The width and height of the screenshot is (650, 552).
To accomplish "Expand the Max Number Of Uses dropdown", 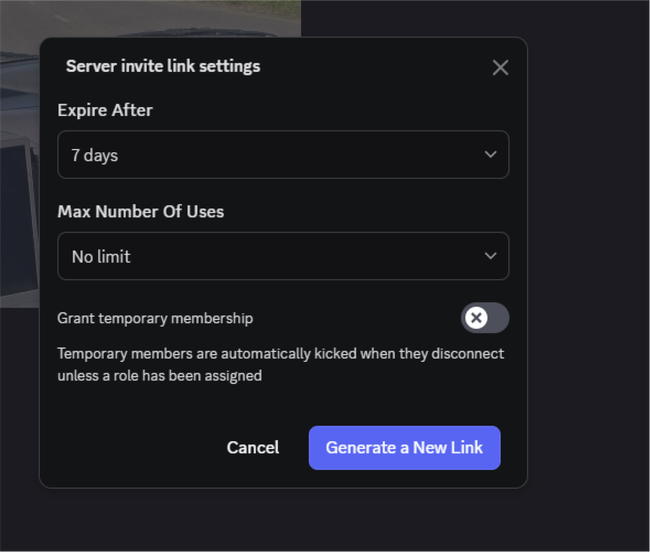I will click(x=282, y=256).
